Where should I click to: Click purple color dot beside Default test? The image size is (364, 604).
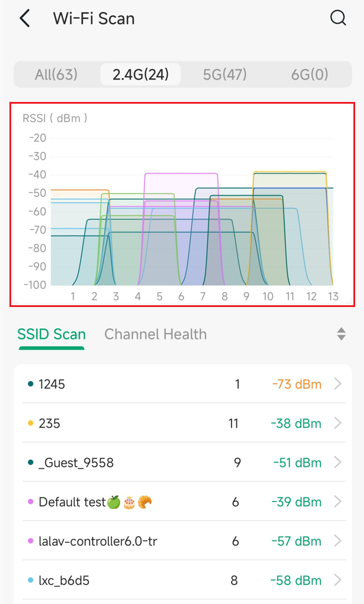click(x=31, y=502)
